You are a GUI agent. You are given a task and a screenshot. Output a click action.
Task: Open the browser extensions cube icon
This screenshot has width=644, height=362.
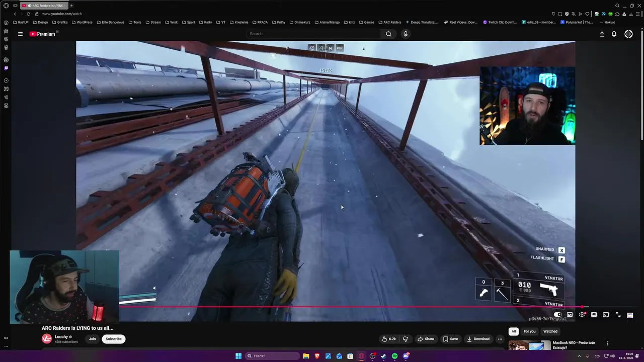tap(617, 14)
